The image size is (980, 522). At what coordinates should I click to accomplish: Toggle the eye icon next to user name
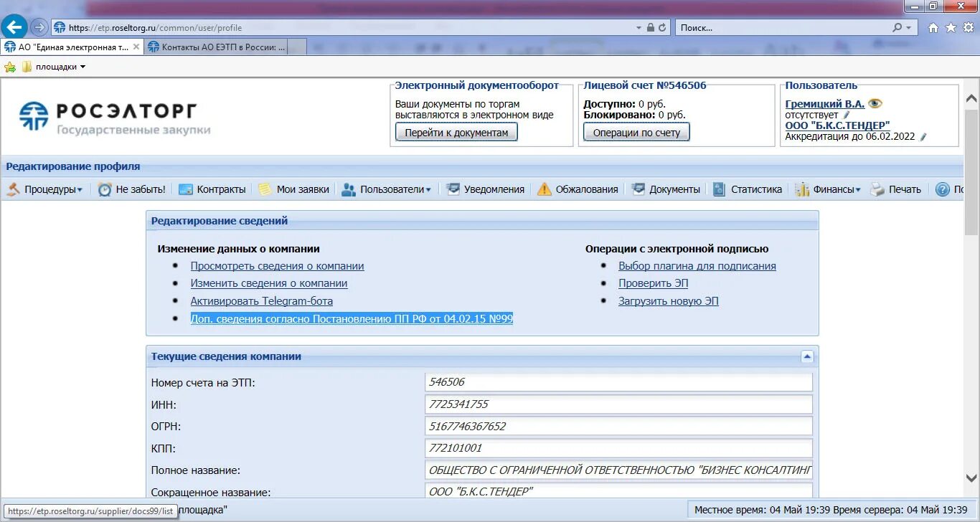[x=875, y=104]
